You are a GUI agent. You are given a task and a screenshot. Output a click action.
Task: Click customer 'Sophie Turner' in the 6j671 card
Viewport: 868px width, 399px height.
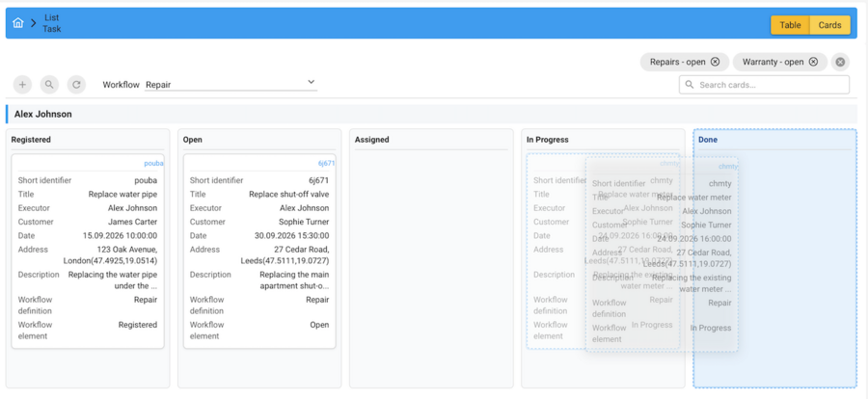click(304, 222)
